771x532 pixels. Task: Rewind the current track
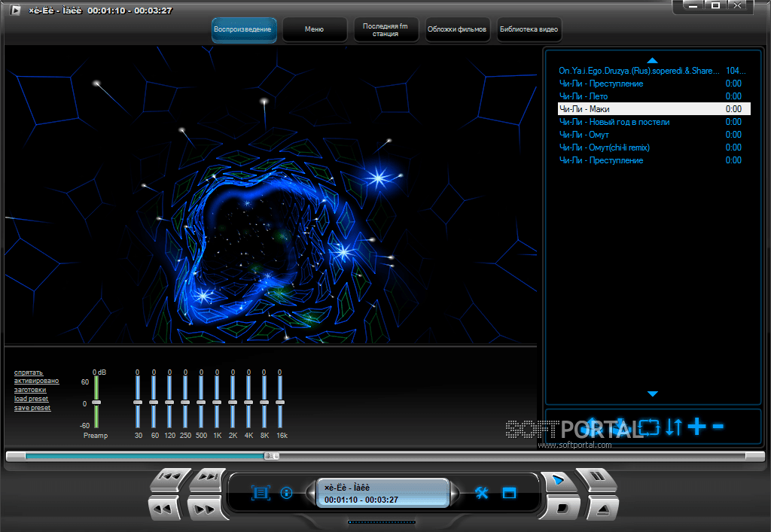163,508
